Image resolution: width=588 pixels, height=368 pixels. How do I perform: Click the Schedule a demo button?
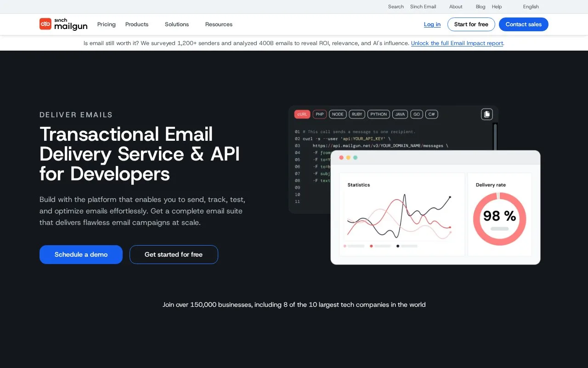coord(81,254)
